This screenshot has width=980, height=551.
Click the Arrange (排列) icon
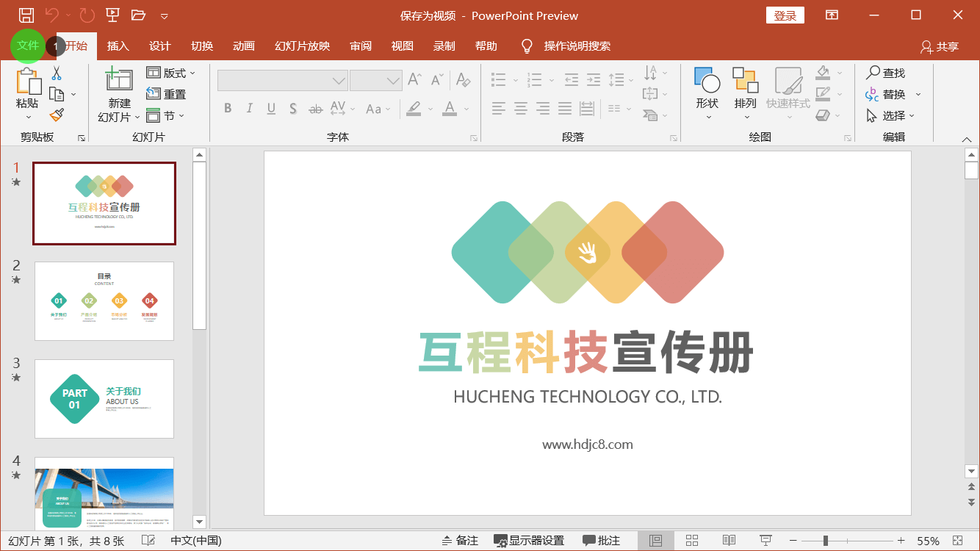click(745, 80)
